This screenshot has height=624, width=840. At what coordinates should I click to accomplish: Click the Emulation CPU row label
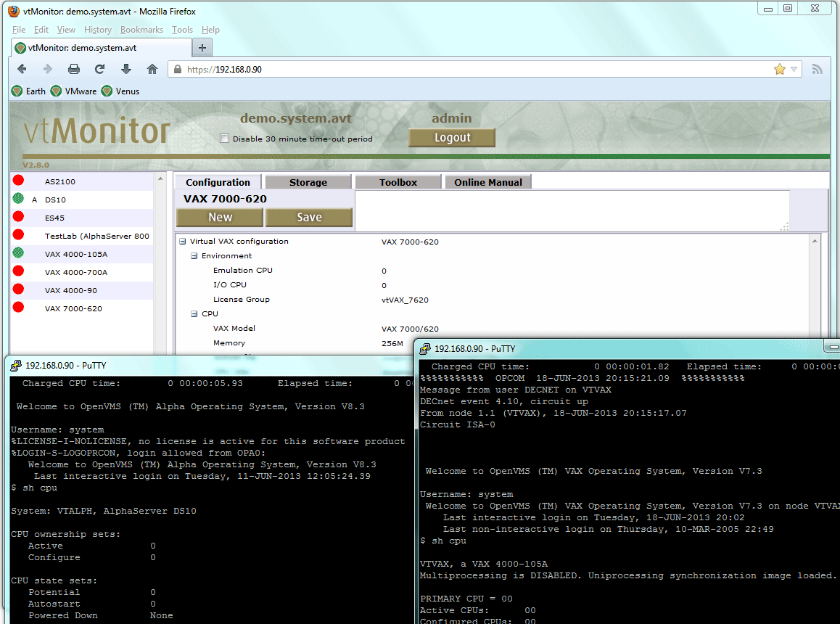tap(243, 270)
